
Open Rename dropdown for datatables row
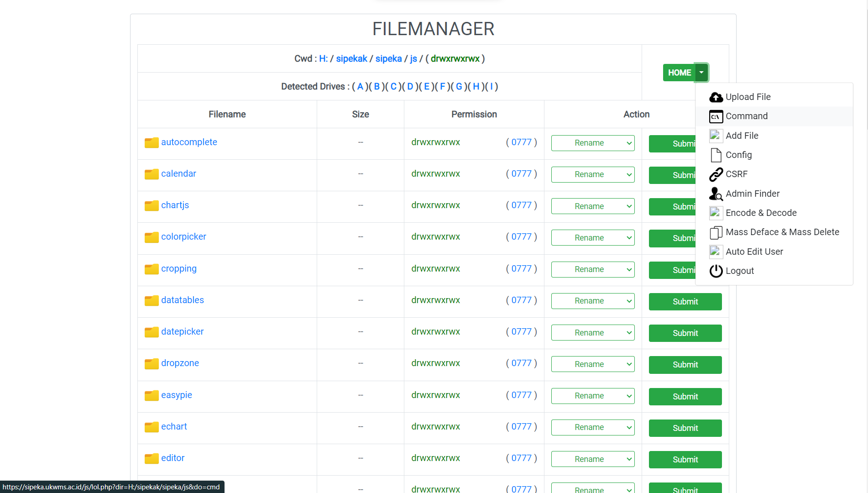(x=593, y=301)
